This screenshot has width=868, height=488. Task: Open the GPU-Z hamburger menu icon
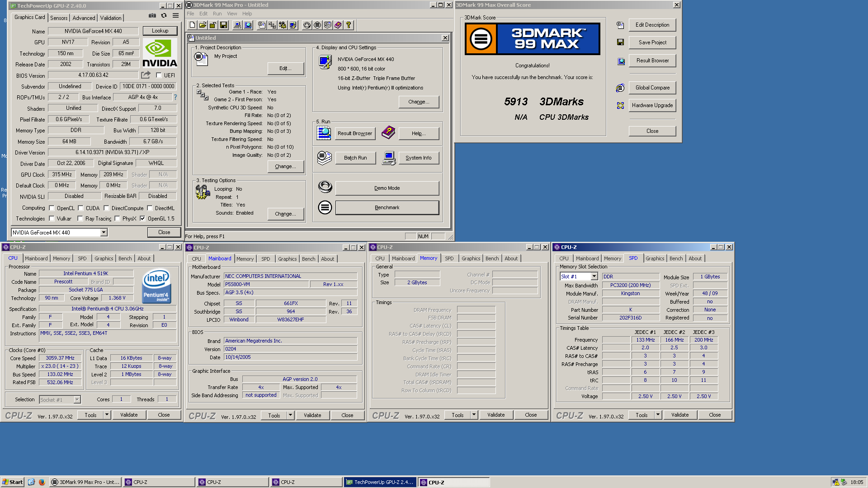[175, 16]
